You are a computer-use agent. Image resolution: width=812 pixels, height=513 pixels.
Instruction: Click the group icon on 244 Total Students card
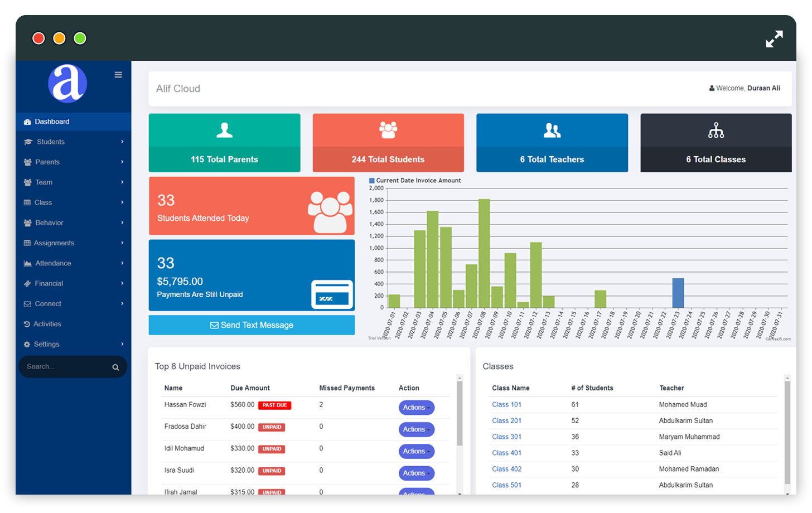(x=388, y=130)
